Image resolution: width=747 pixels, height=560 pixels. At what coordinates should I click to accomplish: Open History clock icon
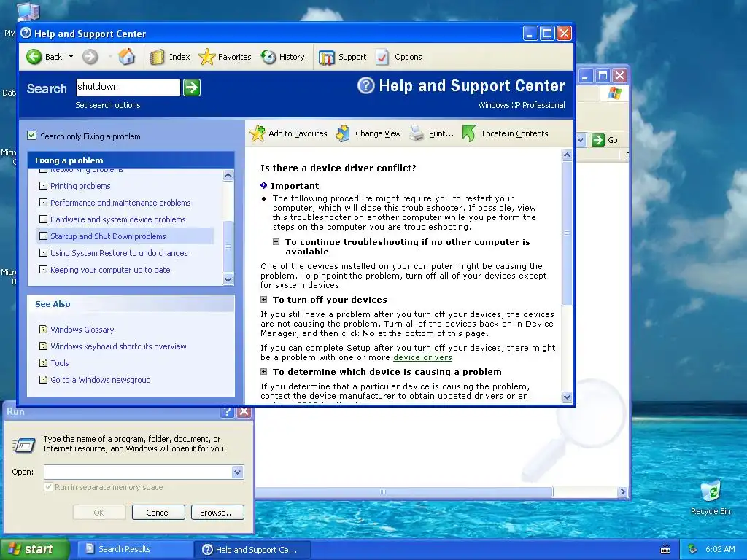pyautogui.click(x=268, y=57)
